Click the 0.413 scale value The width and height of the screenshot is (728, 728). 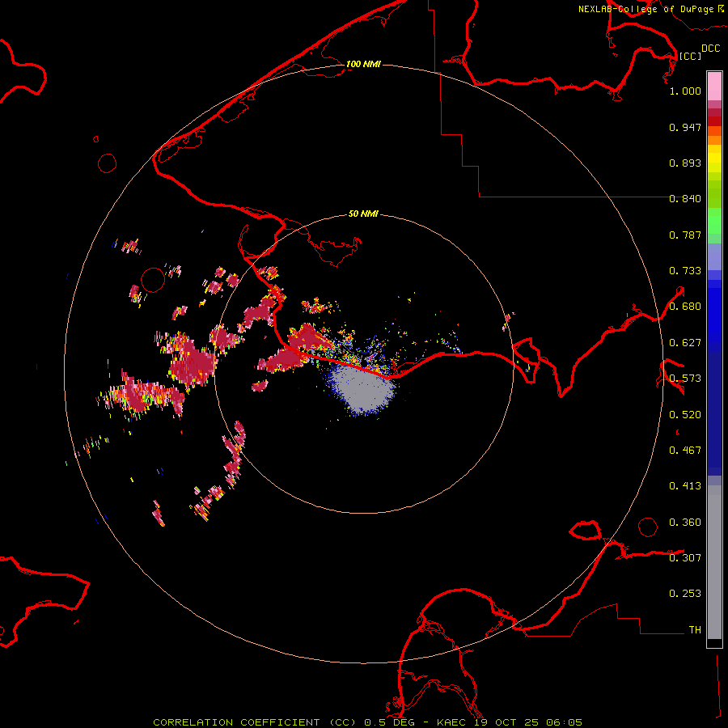tap(685, 486)
